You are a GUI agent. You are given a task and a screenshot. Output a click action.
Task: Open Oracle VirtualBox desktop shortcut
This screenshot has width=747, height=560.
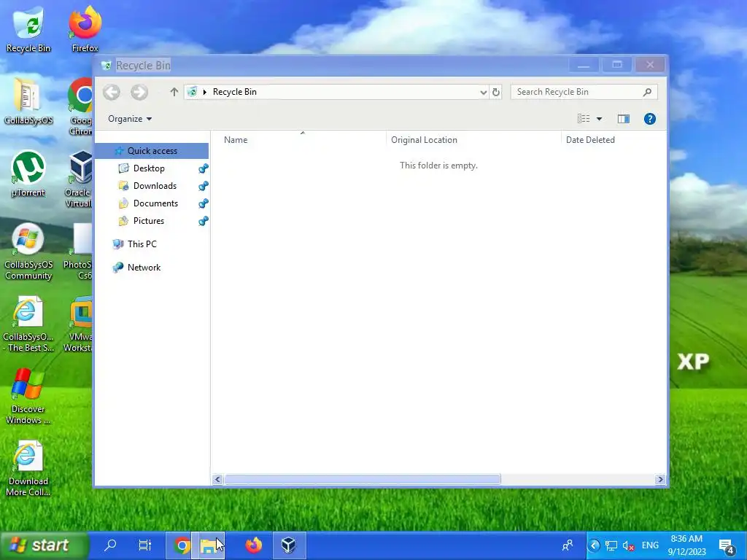point(79,179)
